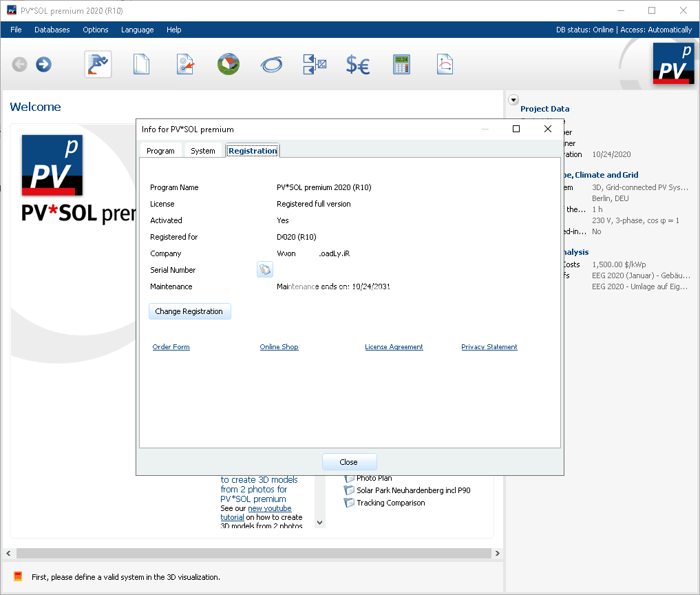Click the 10/24/2020 date value
The width and height of the screenshot is (700, 595).
click(611, 154)
